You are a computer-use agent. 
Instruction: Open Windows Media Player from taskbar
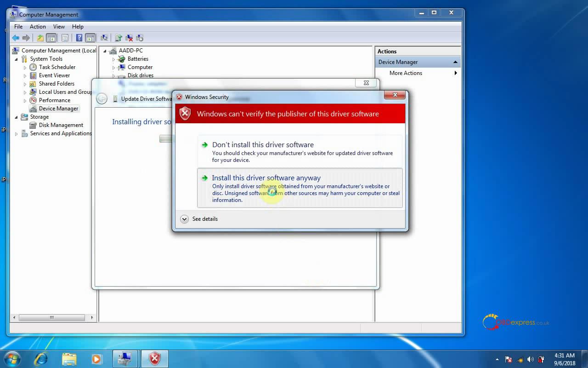click(x=96, y=358)
